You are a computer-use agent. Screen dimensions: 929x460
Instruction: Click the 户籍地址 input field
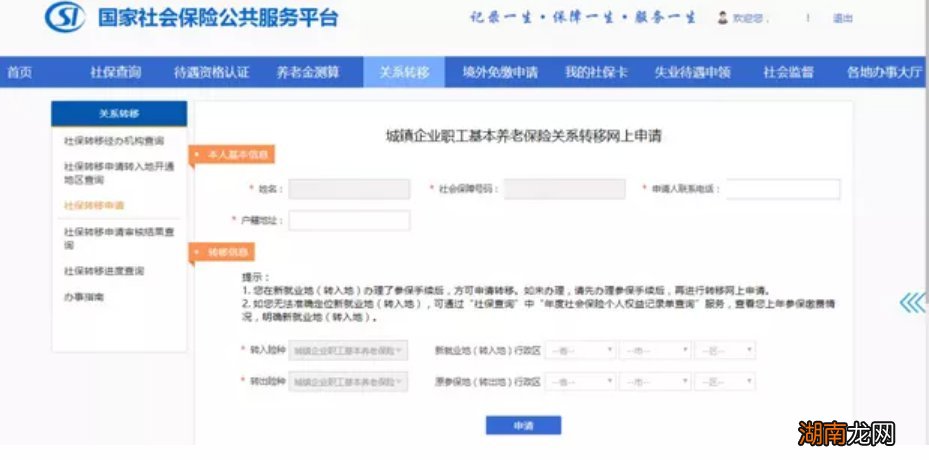click(x=349, y=221)
